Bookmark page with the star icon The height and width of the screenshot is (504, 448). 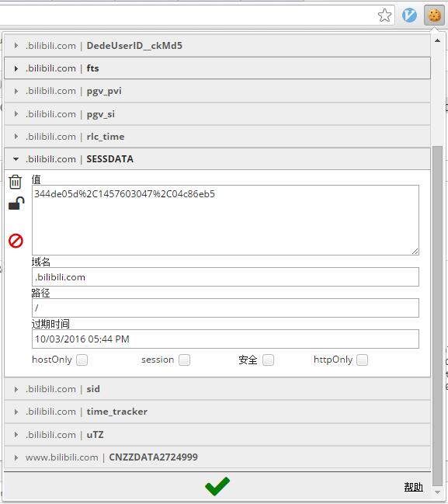pyautogui.click(x=384, y=15)
